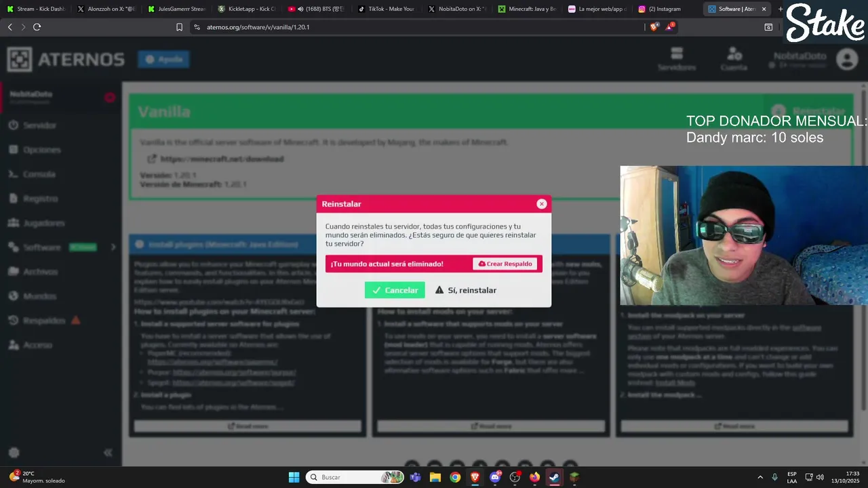Close the Reinstalar dialog with the X
The width and height of the screenshot is (868, 488).
click(541, 204)
